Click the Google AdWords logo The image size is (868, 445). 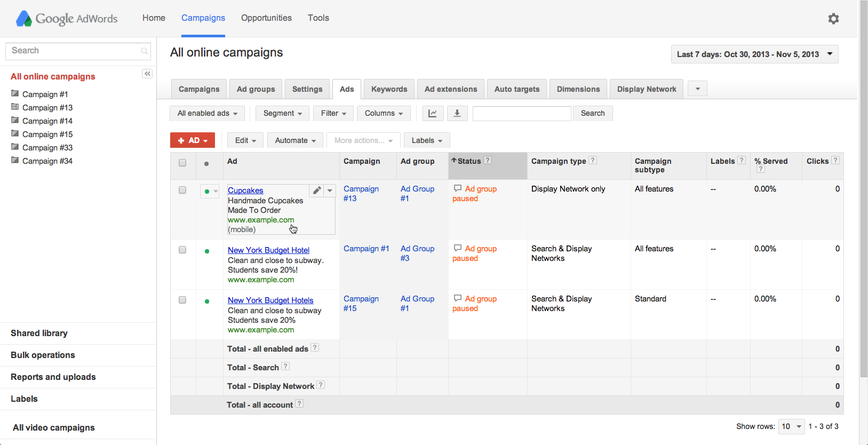(x=67, y=19)
